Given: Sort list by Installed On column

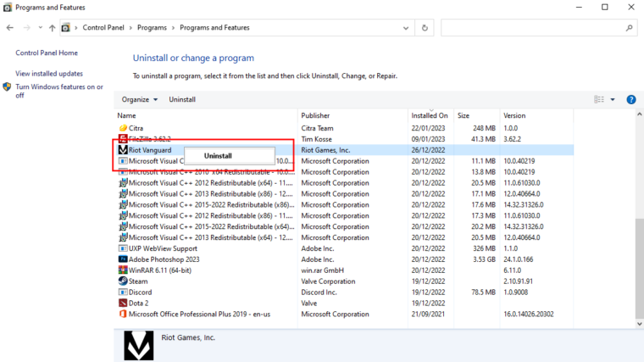Looking at the screenshot, I should click(430, 115).
